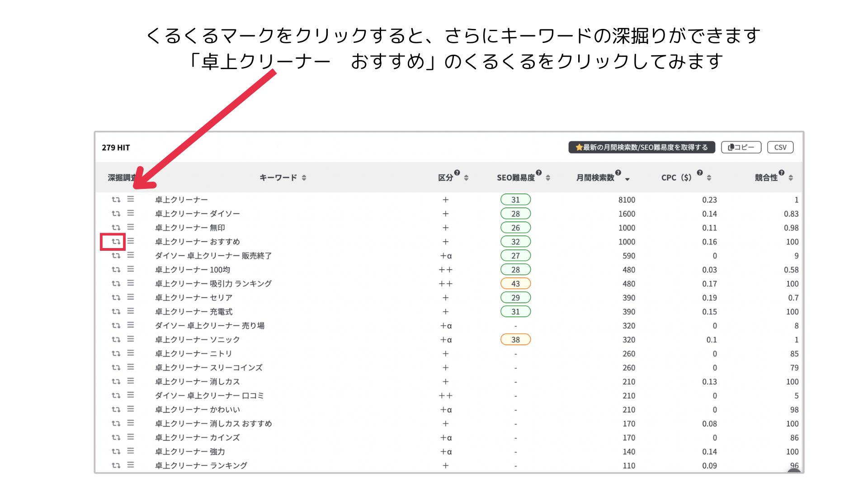Select keyword 卓上クリーナー ダイソー
This screenshot has width=868, height=488.
[x=198, y=214]
